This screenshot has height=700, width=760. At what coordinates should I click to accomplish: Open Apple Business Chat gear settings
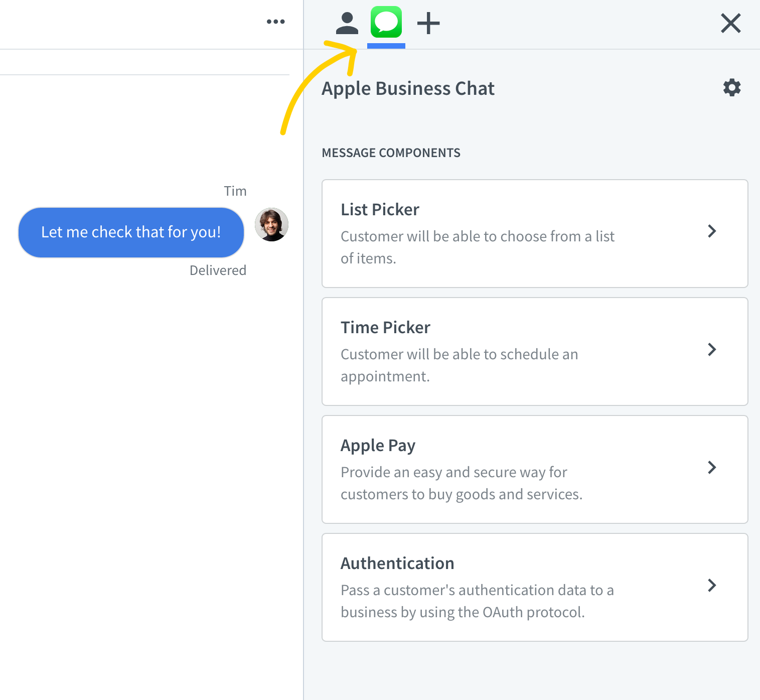pyautogui.click(x=732, y=87)
